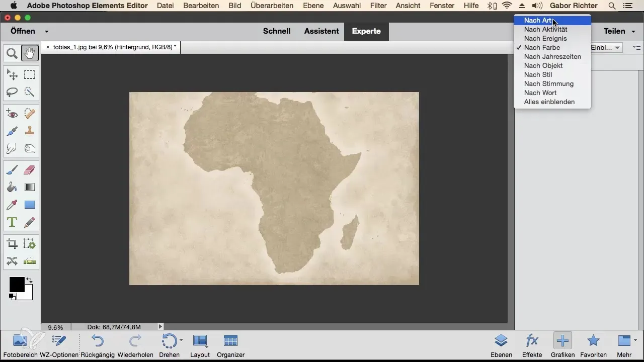Open the Layout dropdown

(x=200, y=345)
